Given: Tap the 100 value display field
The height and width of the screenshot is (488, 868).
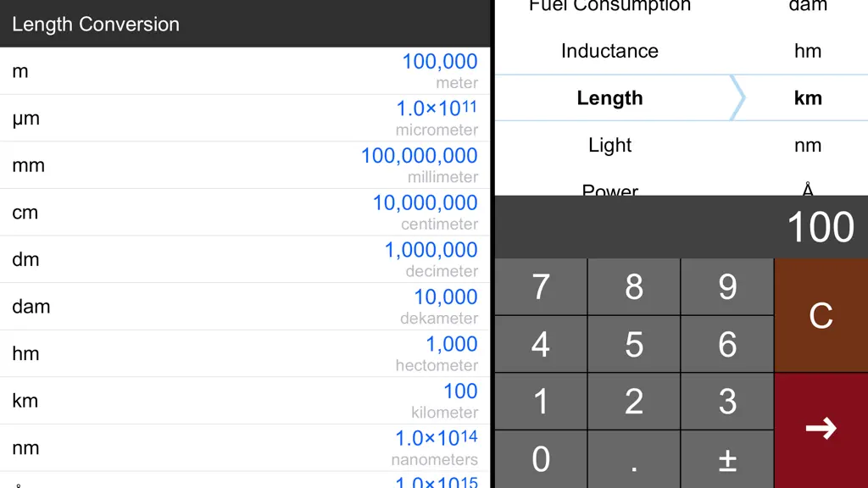Looking at the screenshot, I should (682, 227).
